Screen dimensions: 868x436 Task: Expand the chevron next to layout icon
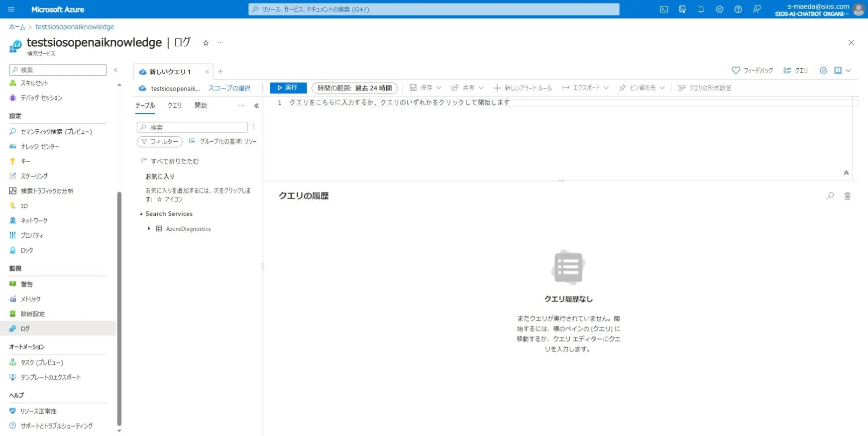[x=849, y=71]
